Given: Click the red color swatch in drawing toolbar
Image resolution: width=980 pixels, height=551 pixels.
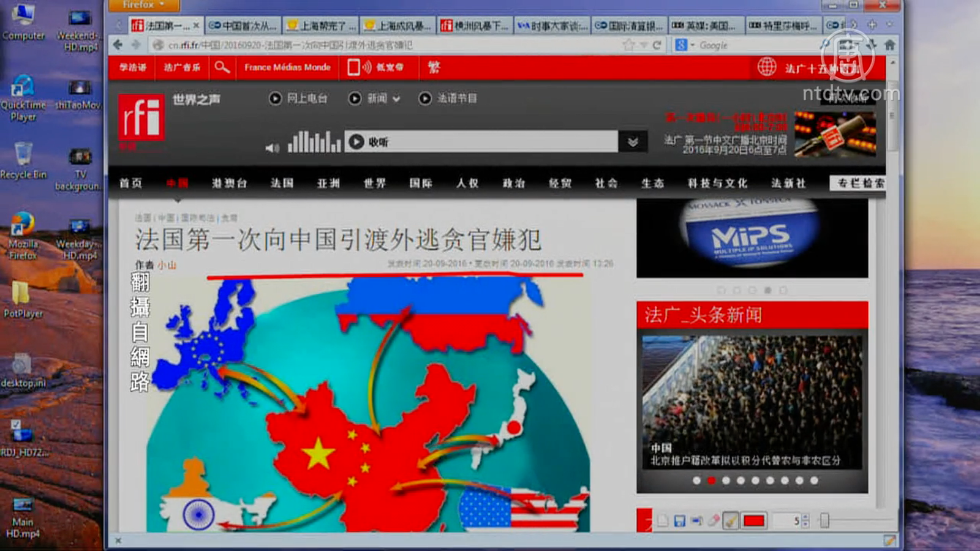Looking at the screenshot, I should tap(753, 520).
